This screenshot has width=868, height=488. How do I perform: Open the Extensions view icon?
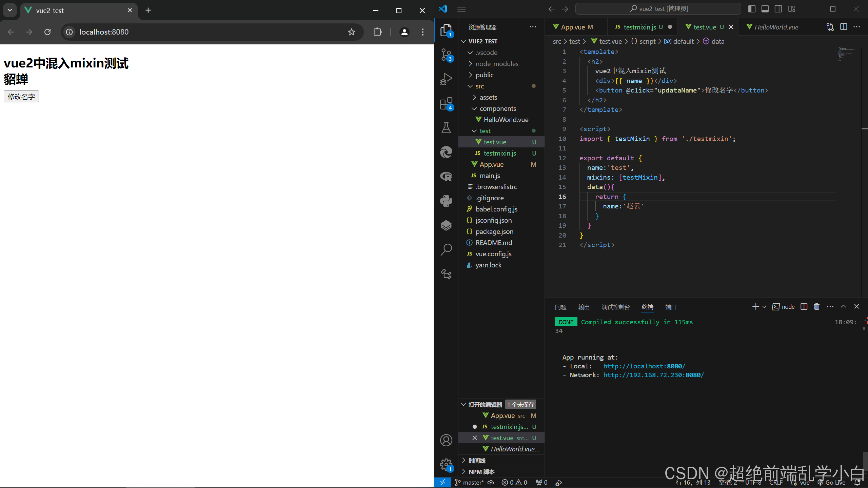[x=446, y=104]
